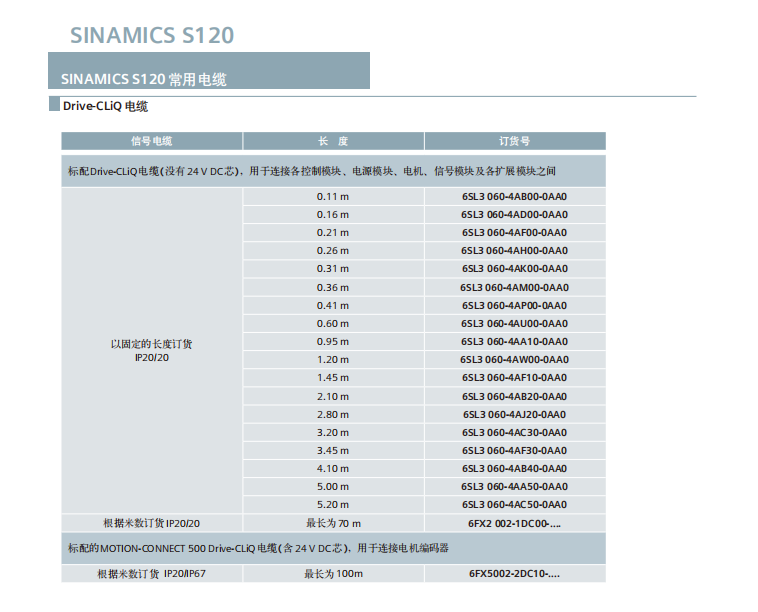Select order number 6SL3 060-4AC50-0AA0
This screenshot has height=612, width=758.
(515, 505)
